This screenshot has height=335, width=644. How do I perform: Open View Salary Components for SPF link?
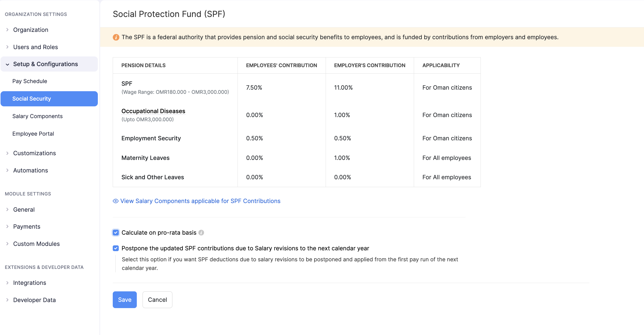click(x=200, y=201)
